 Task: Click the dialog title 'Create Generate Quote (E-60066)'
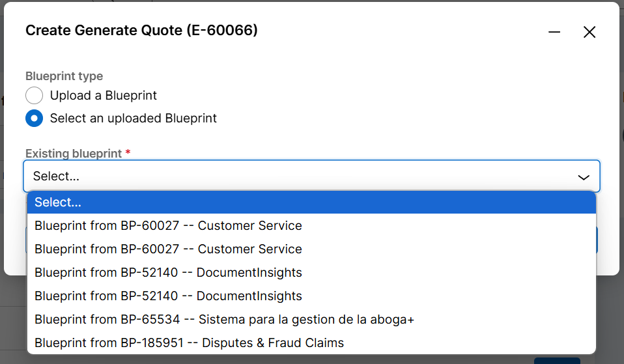[x=141, y=30]
